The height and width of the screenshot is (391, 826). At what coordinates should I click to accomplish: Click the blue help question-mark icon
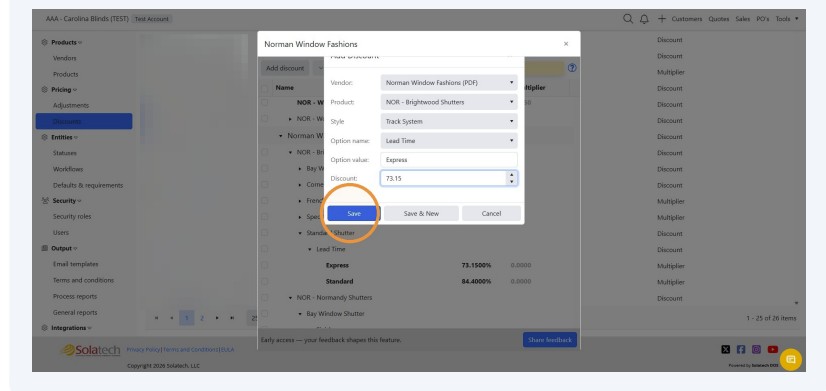(x=572, y=68)
